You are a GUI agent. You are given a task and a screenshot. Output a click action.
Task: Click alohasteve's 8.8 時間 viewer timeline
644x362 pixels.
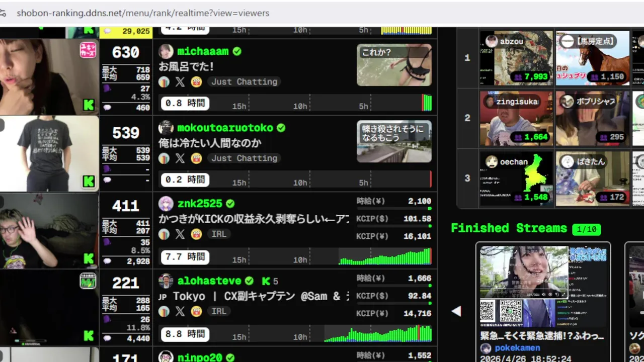coord(295,333)
